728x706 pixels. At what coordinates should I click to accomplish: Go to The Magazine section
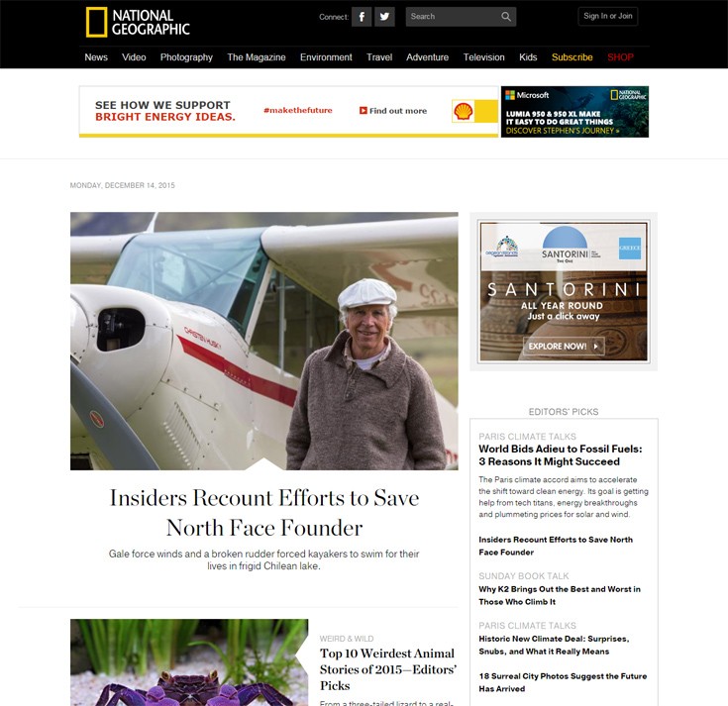pyautogui.click(x=257, y=57)
